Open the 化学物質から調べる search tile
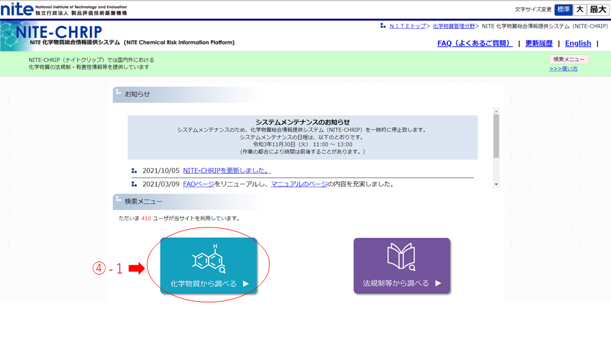The image size is (611, 364). [209, 265]
